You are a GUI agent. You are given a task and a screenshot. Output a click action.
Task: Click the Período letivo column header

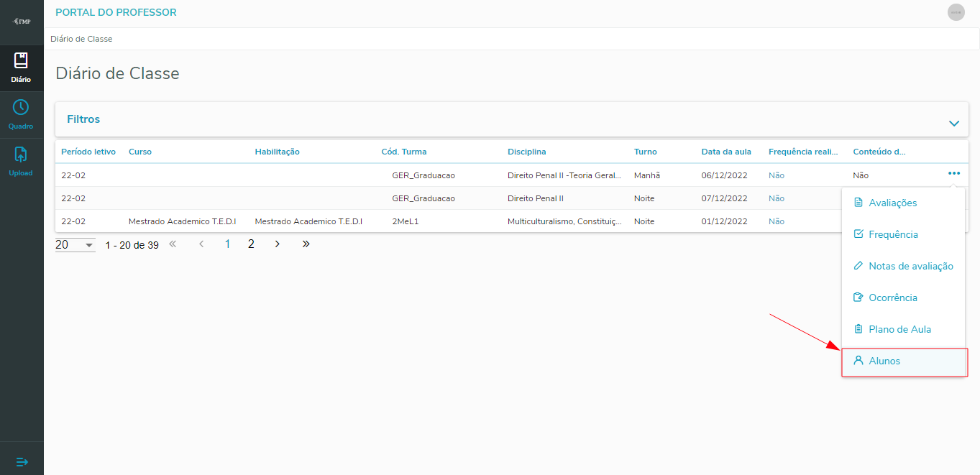point(88,152)
